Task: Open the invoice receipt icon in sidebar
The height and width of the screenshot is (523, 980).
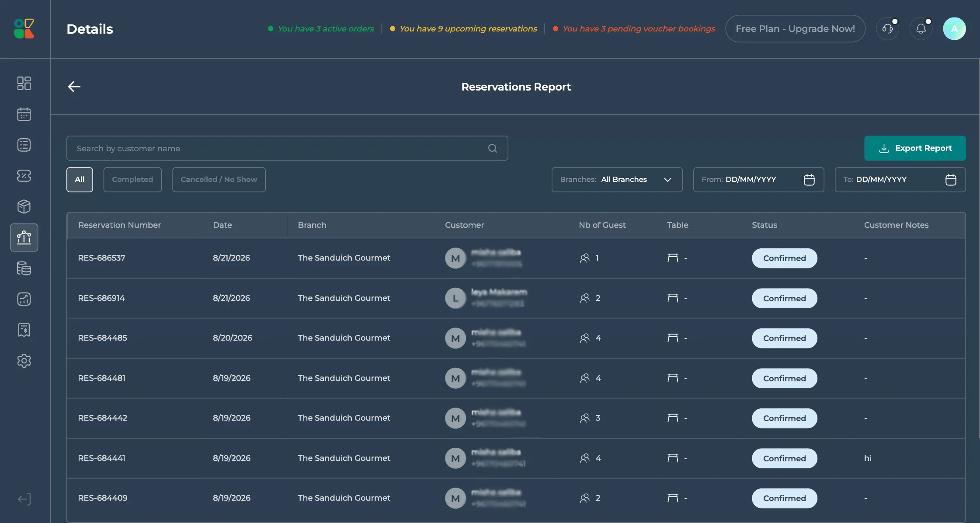Action: click(24, 330)
